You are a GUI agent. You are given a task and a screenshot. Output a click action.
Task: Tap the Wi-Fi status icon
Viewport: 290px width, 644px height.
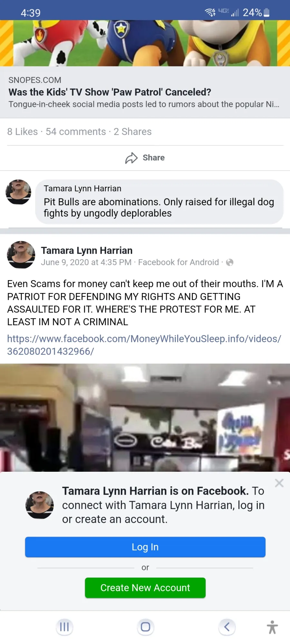click(x=210, y=13)
